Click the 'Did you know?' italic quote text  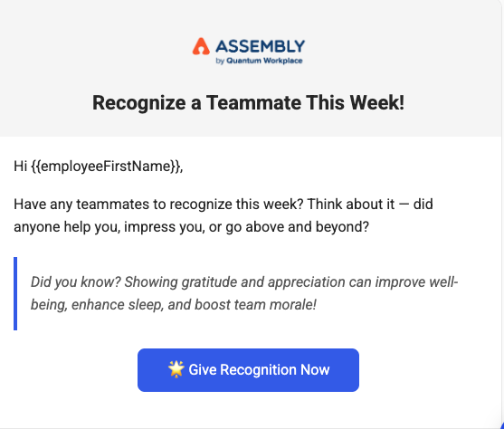tap(76, 282)
